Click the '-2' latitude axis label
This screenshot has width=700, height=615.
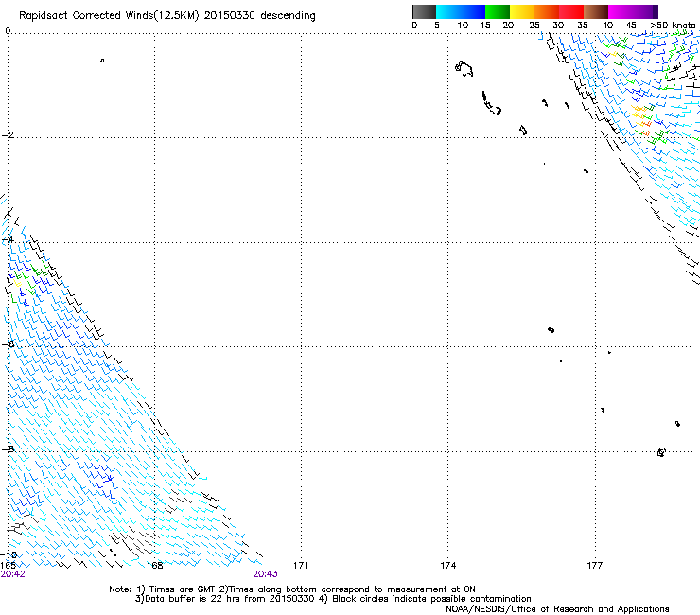tap(8, 135)
